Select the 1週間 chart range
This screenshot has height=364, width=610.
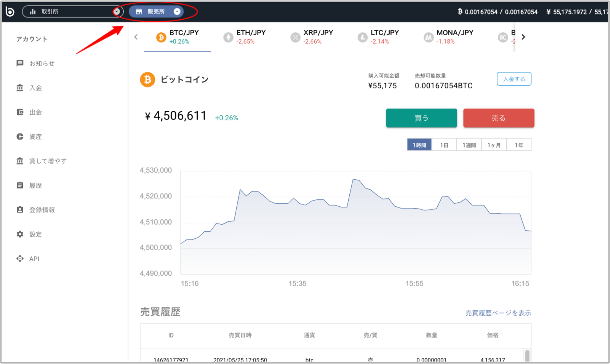tap(469, 145)
